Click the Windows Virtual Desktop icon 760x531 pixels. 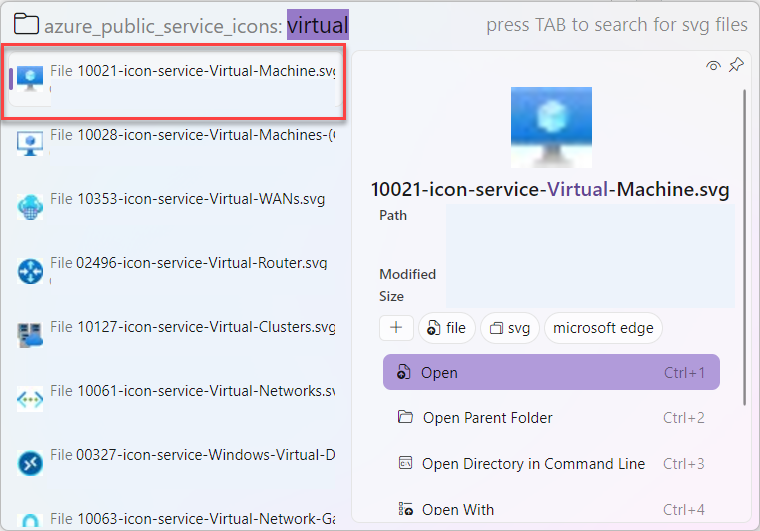click(x=30, y=463)
